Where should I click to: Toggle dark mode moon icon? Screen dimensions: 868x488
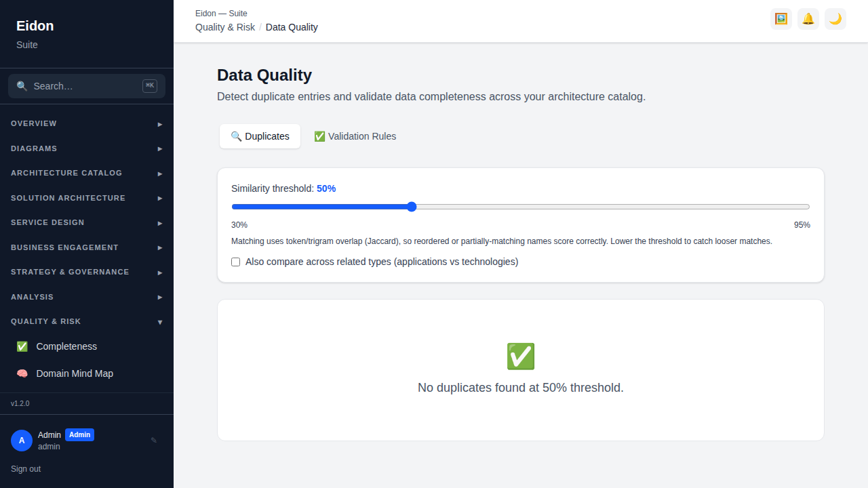pyautogui.click(x=835, y=19)
